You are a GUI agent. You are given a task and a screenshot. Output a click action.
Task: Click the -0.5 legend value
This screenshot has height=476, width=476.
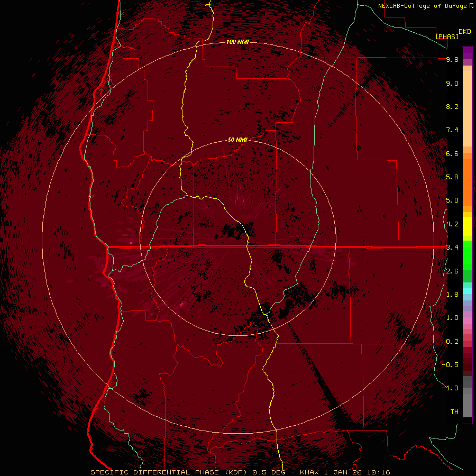[x=450, y=365]
